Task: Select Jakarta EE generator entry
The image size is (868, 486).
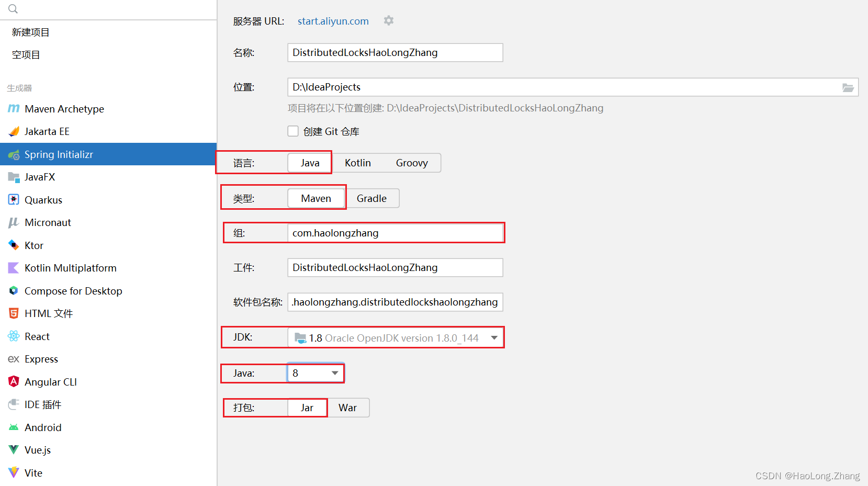Action: point(108,131)
